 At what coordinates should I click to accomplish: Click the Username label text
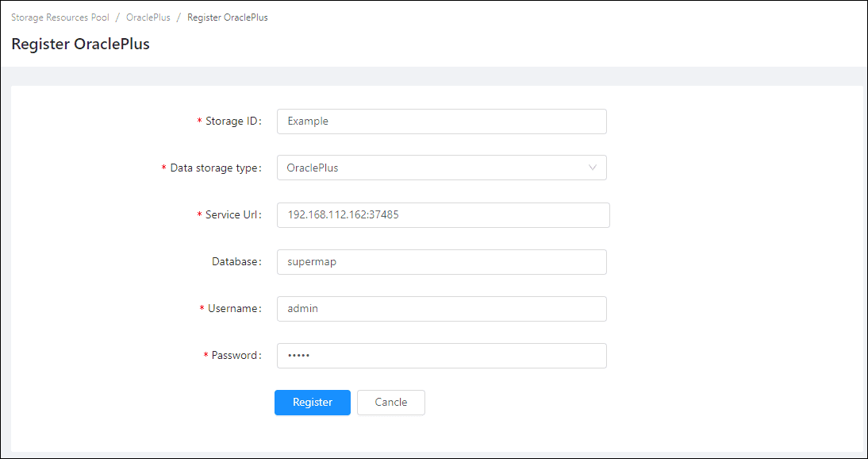pos(234,309)
